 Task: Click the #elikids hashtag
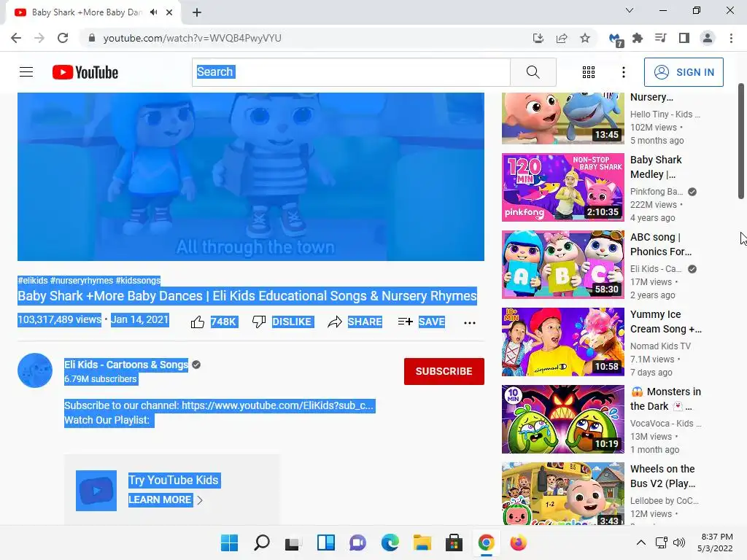(32, 281)
